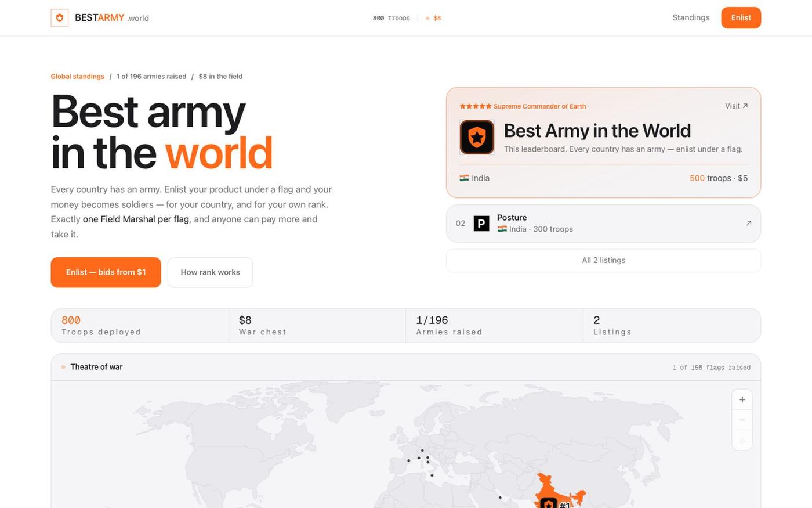The width and height of the screenshot is (812, 508).
Task: Click the #1 shield marker on India
Action: point(549,503)
